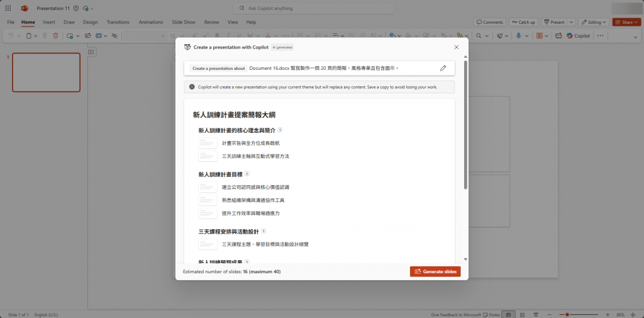
Task: Start slideshow from status bar icon
Action: point(536,315)
